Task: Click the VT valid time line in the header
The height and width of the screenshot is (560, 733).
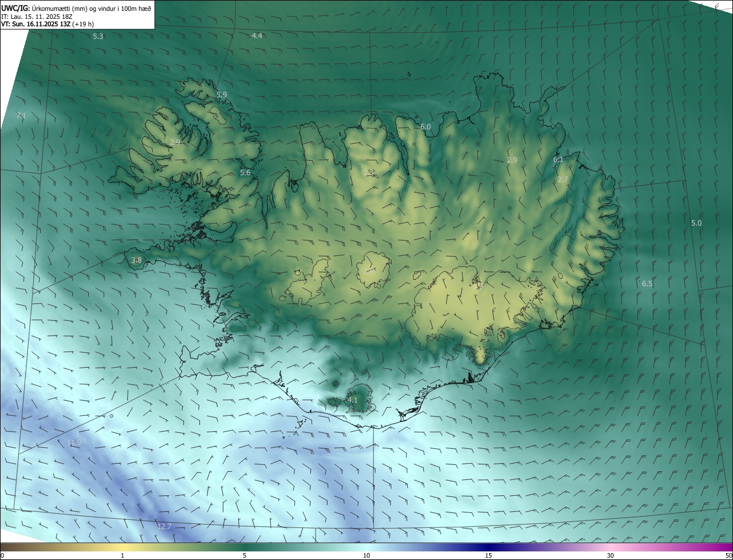Action: tap(48, 24)
